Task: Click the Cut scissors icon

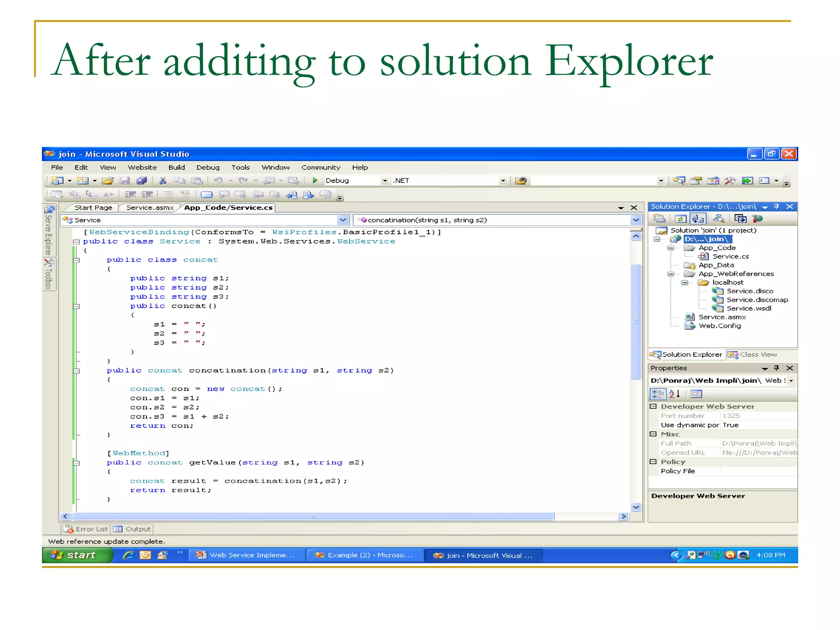Action: 162,180
